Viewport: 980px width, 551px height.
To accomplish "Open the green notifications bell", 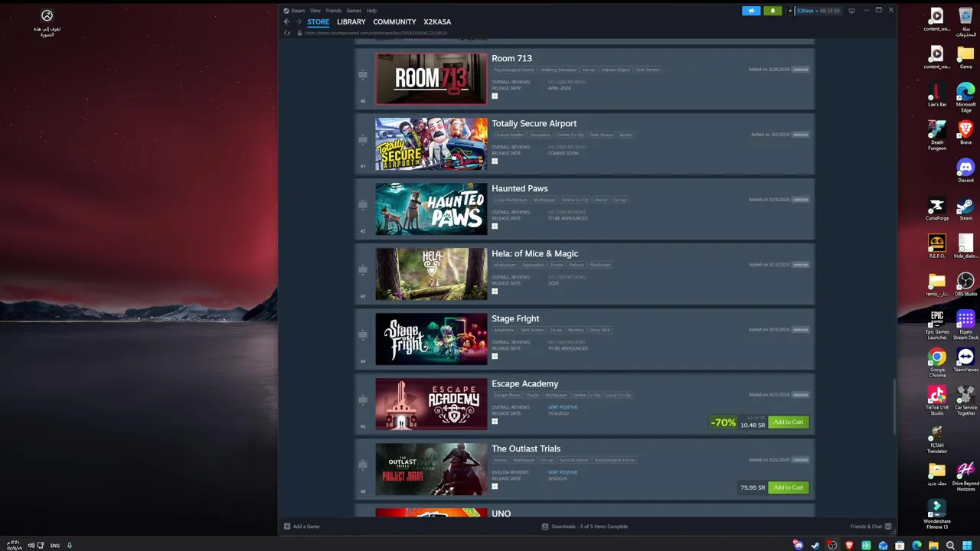I will [773, 11].
